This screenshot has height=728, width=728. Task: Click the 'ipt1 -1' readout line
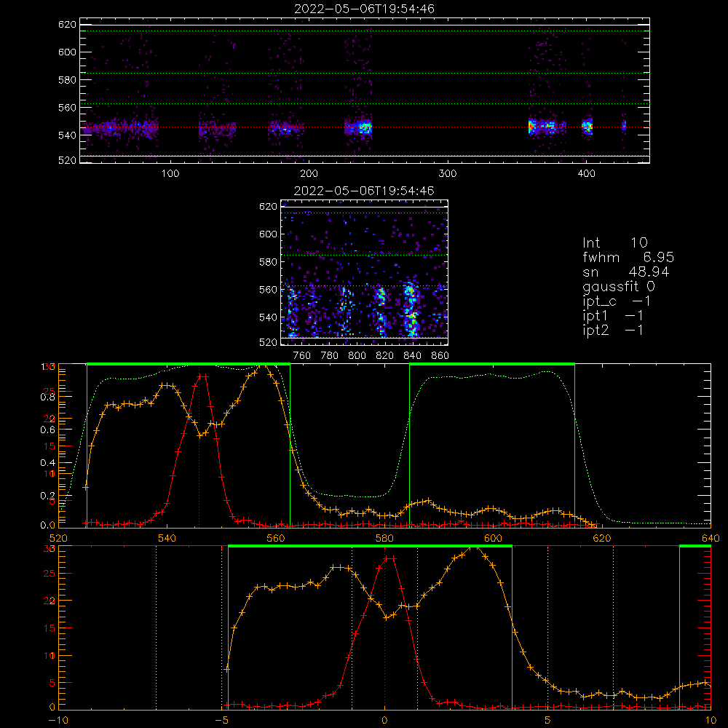click(x=613, y=316)
